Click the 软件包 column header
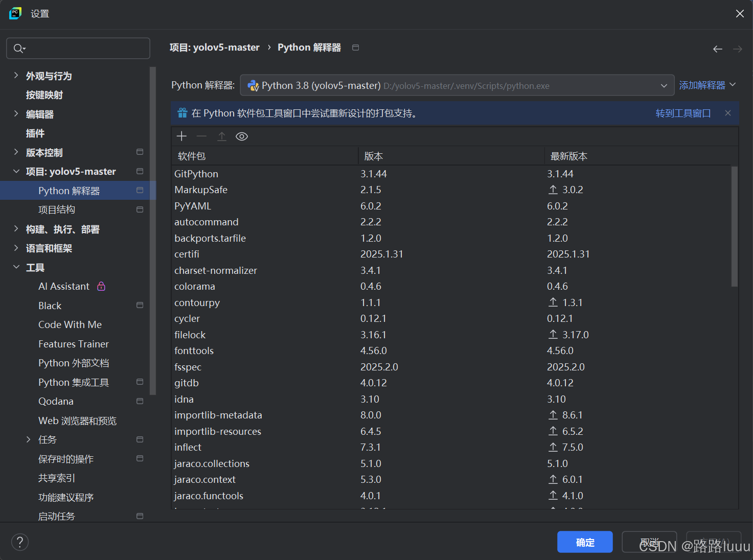This screenshot has height=560, width=753. [x=265, y=156]
